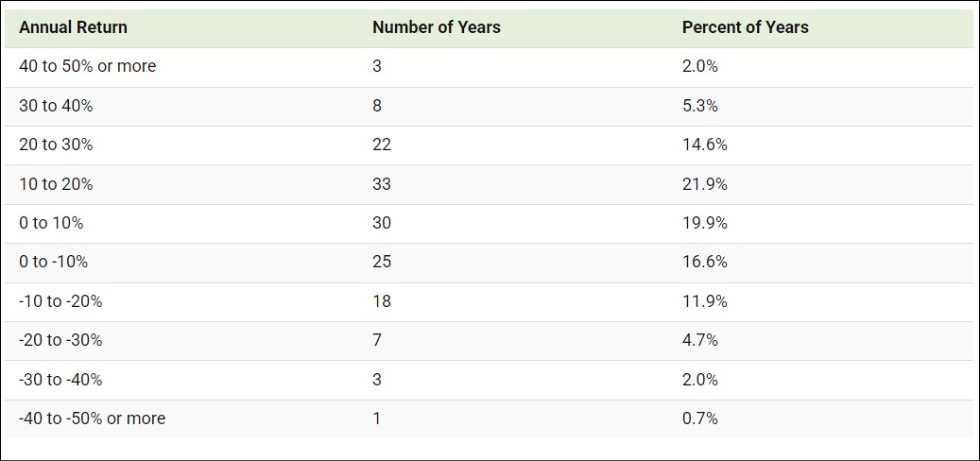Click the 14.6% percentage value
This screenshot has width=980, height=461.
pos(704,145)
